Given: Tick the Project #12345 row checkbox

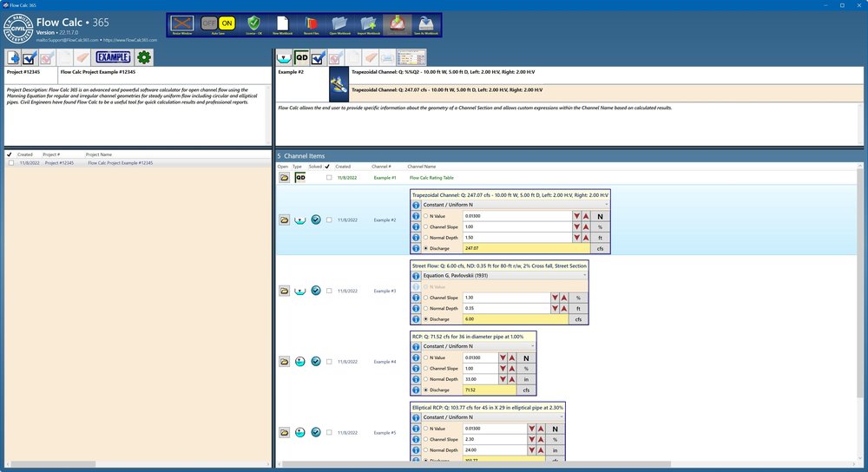Looking at the screenshot, I should (11, 163).
